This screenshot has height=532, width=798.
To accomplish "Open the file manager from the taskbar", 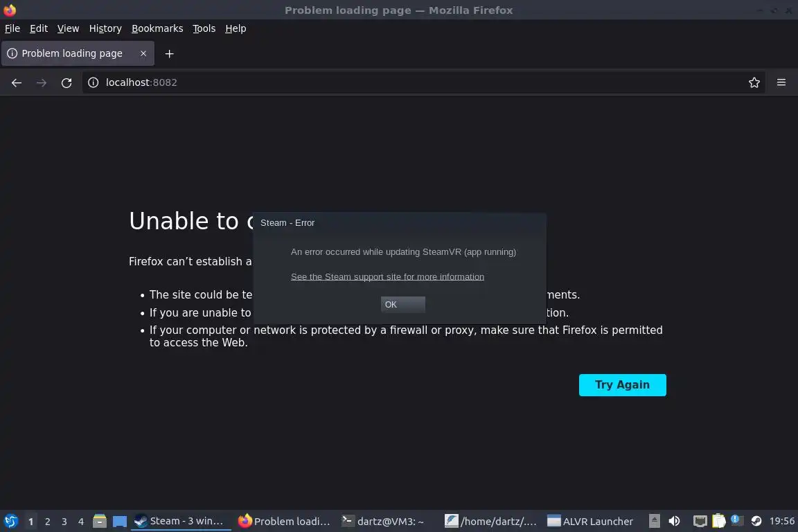I will point(100,522).
